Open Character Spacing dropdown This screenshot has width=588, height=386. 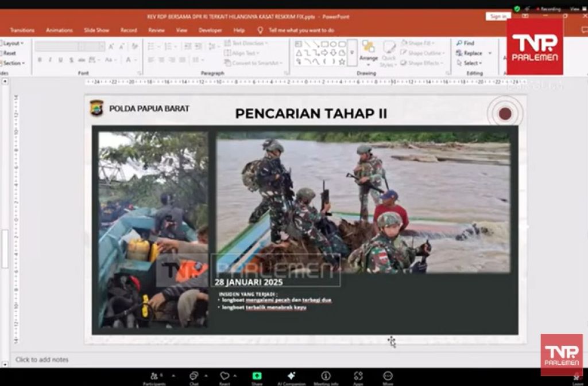tap(94, 60)
